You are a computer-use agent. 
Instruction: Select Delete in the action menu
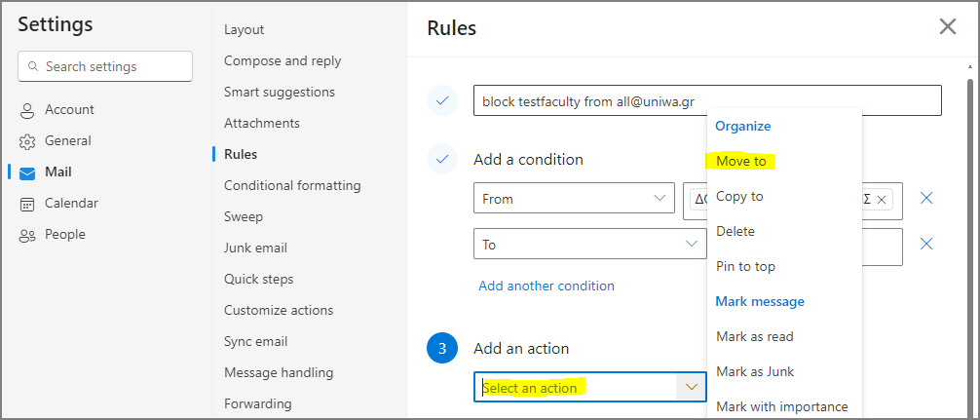tap(735, 231)
